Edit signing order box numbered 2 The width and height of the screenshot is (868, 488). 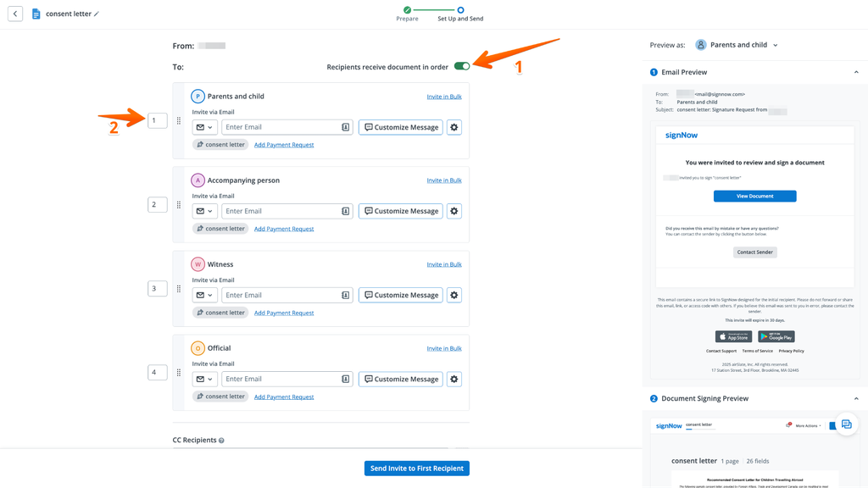point(158,205)
